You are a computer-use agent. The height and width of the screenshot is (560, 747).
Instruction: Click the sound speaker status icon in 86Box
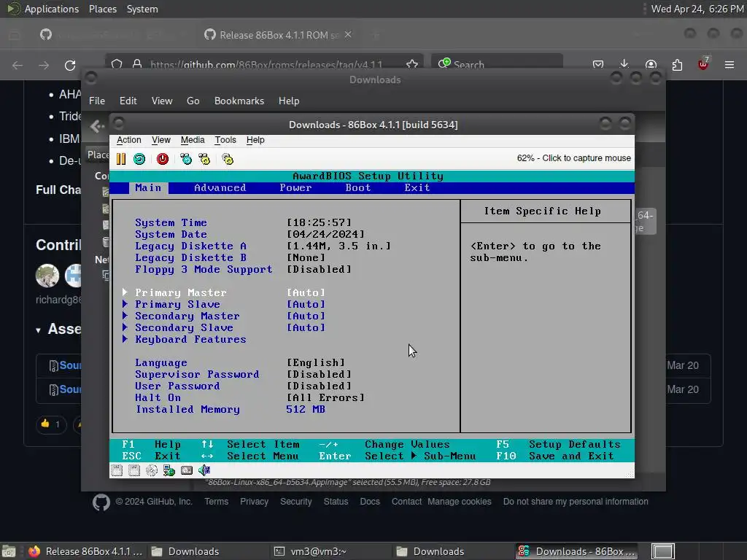click(x=204, y=470)
